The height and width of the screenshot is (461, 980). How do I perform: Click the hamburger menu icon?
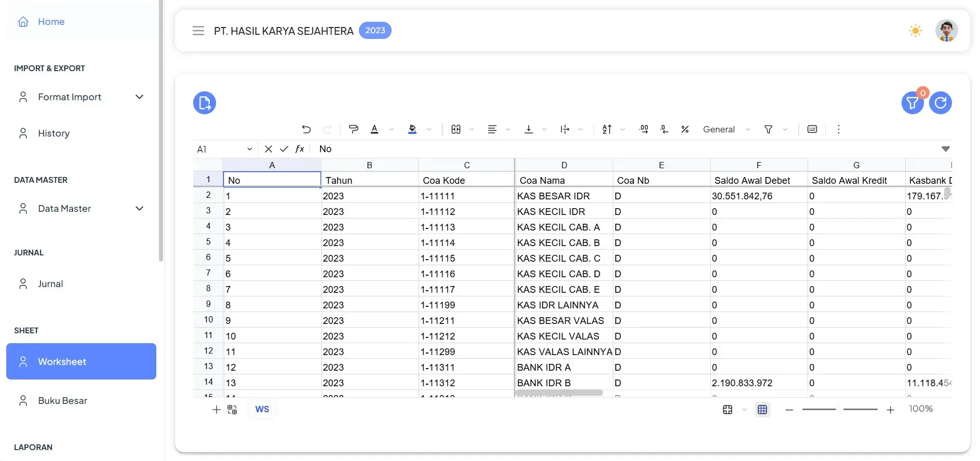pos(198,31)
